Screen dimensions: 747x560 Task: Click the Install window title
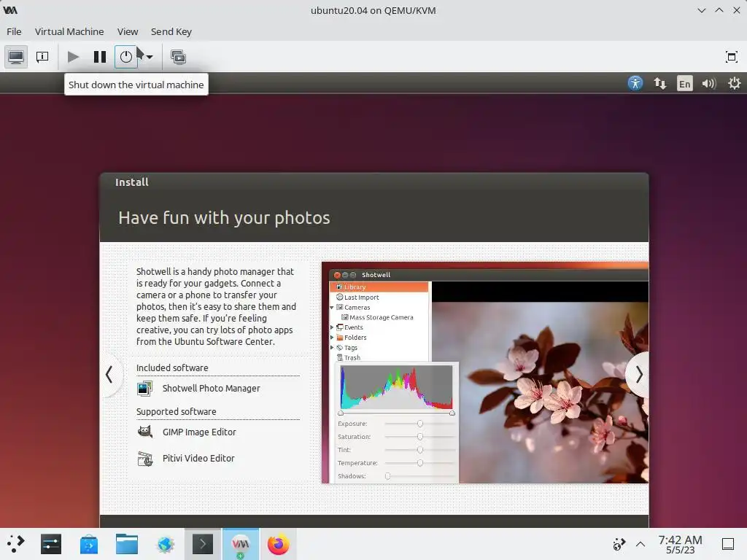(x=132, y=182)
